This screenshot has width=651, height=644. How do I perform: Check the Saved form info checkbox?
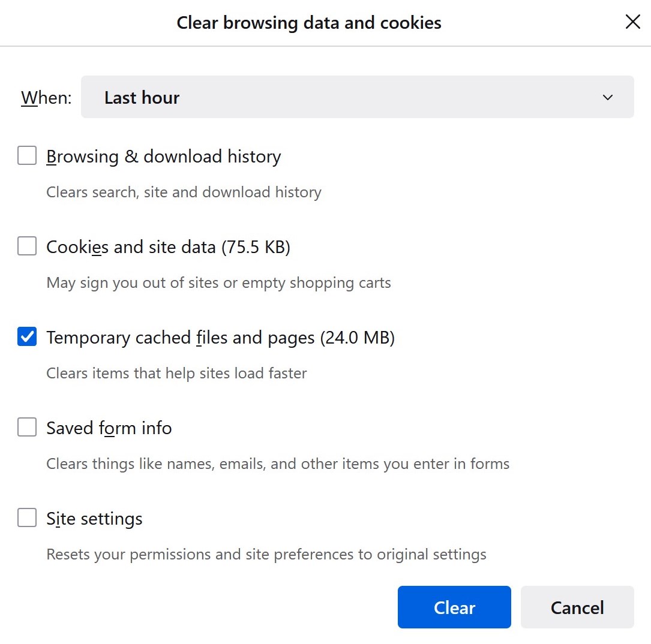coord(27,428)
